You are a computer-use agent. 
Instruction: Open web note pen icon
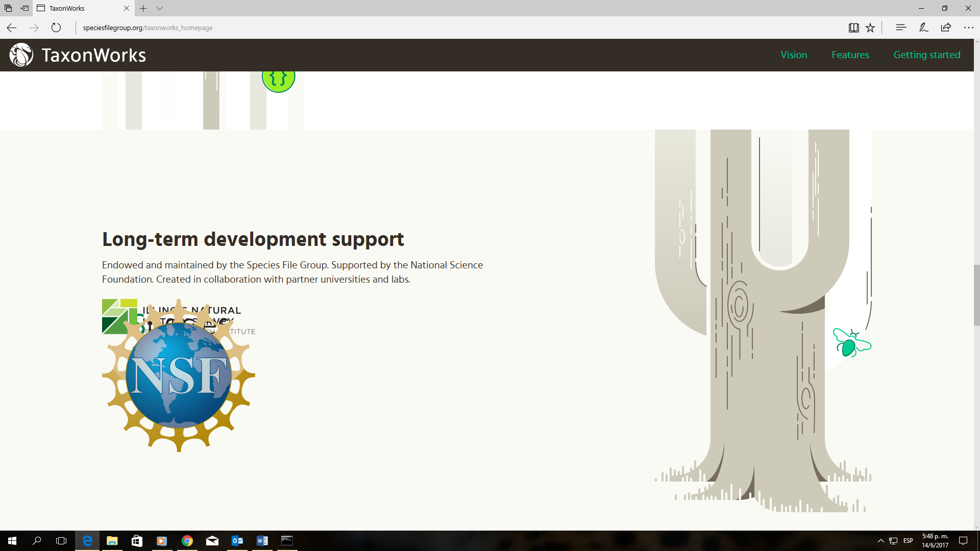click(923, 28)
